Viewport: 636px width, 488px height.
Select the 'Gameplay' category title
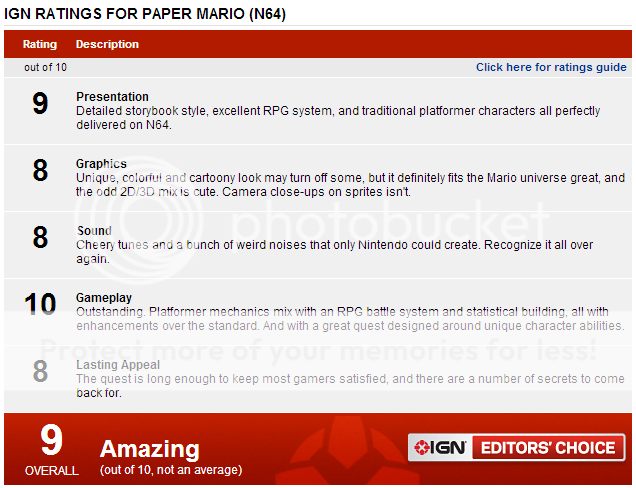104,298
